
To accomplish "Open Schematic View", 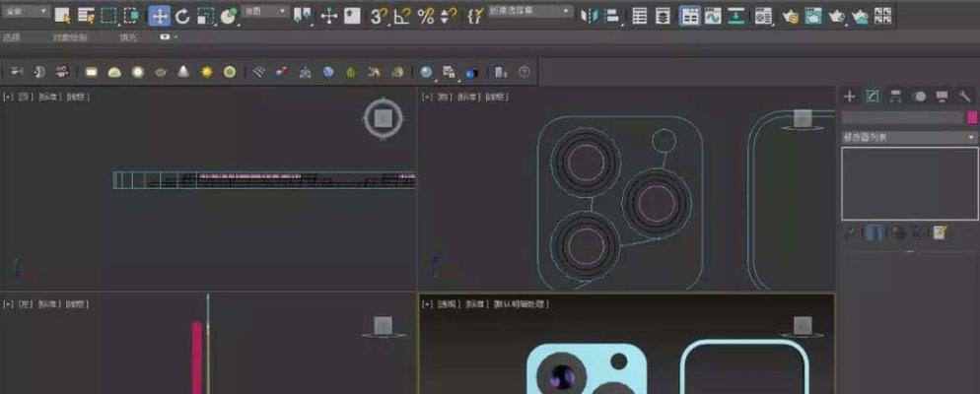I will click(x=736, y=16).
